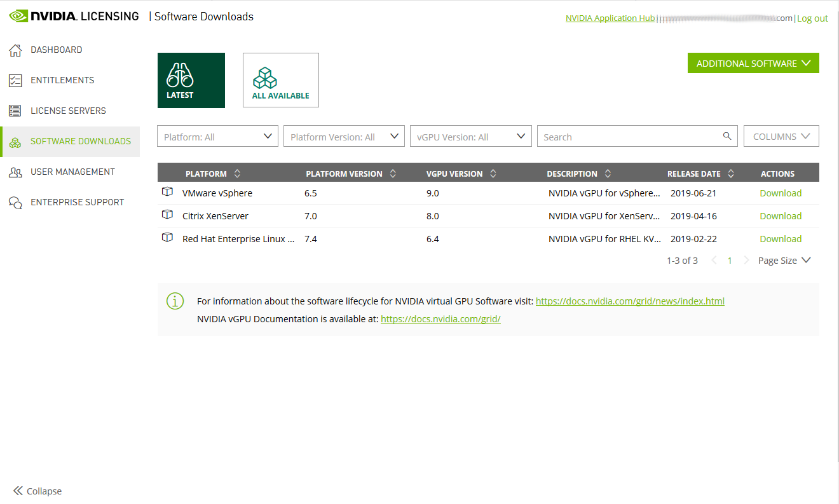Switch to the All Available view
The height and width of the screenshot is (504, 839).
280,80
